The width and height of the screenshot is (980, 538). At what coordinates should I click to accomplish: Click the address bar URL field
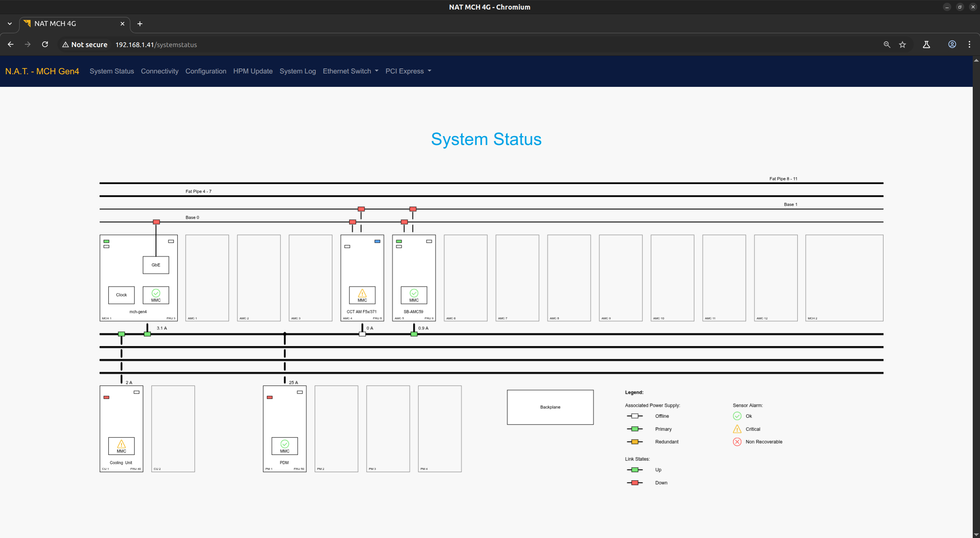(156, 45)
